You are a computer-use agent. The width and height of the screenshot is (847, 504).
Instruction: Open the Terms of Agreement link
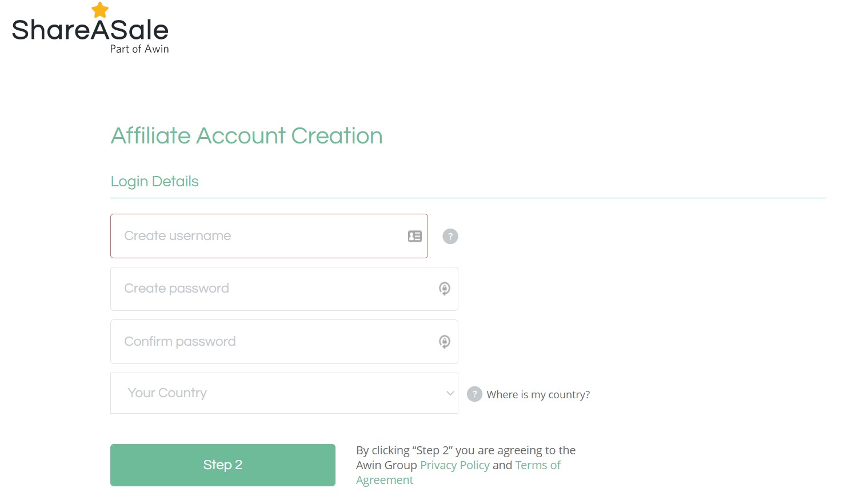tap(458, 473)
